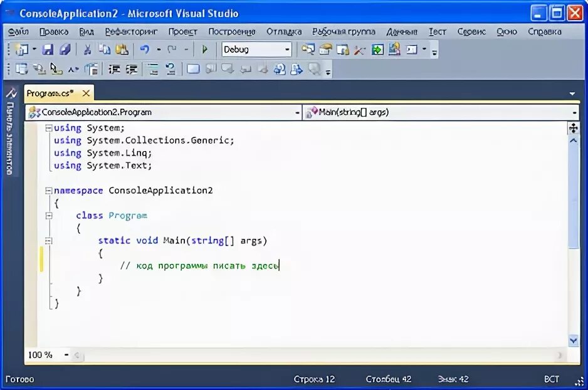Open the text editor toolbar options arrow
Screen dimensions: 588x390
(x=328, y=72)
